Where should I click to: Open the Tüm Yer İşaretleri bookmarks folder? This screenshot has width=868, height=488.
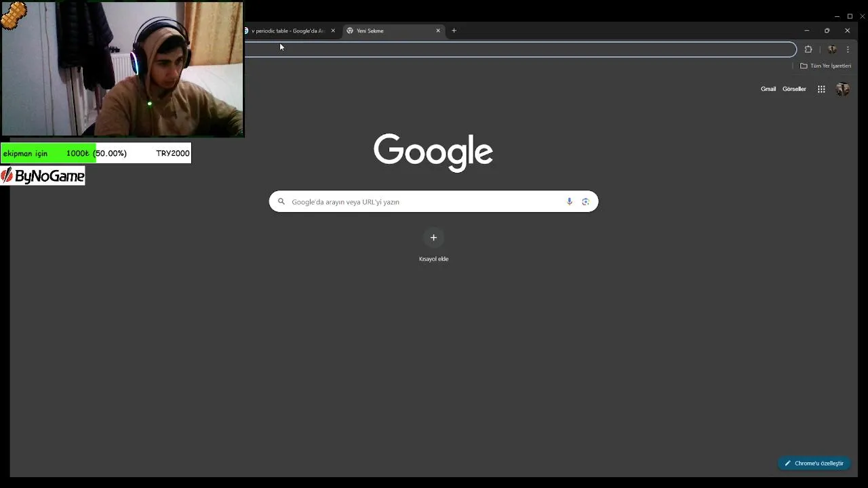825,66
